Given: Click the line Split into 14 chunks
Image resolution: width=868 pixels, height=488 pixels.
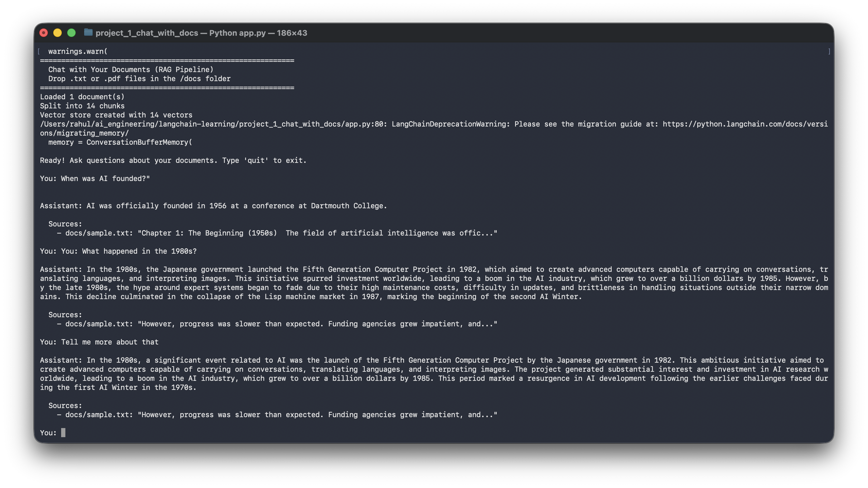Looking at the screenshot, I should point(82,105).
